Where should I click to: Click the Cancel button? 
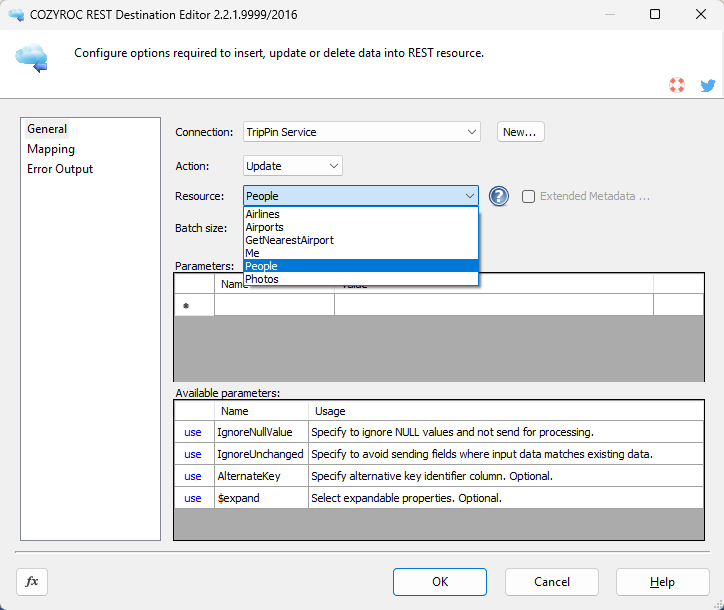[x=552, y=581]
